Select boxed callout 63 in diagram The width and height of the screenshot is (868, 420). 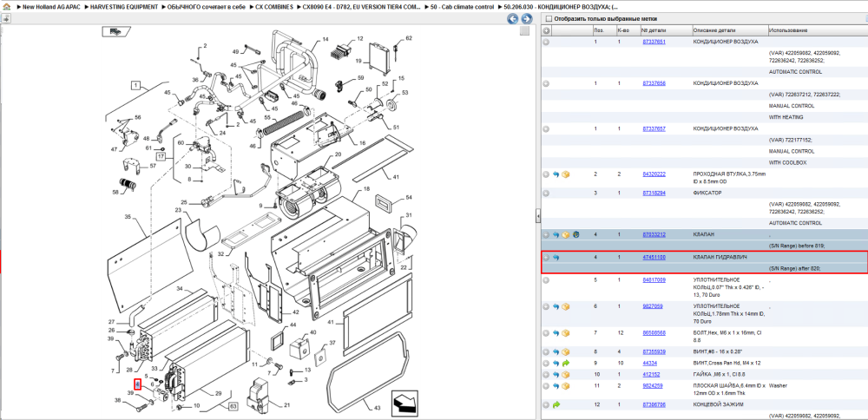point(233,407)
